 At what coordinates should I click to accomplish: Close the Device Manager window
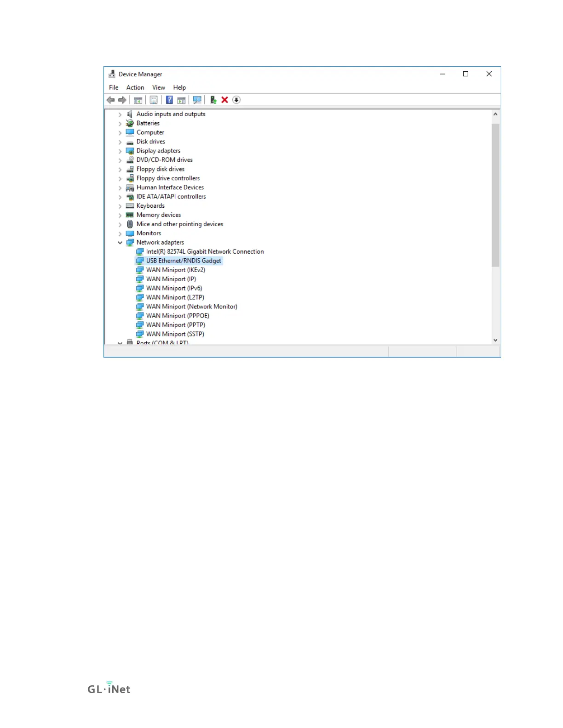(489, 74)
